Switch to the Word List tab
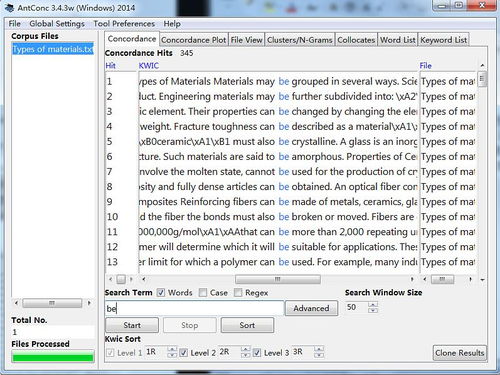The width and height of the screenshot is (500, 375). pyautogui.click(x=398, y=40)
